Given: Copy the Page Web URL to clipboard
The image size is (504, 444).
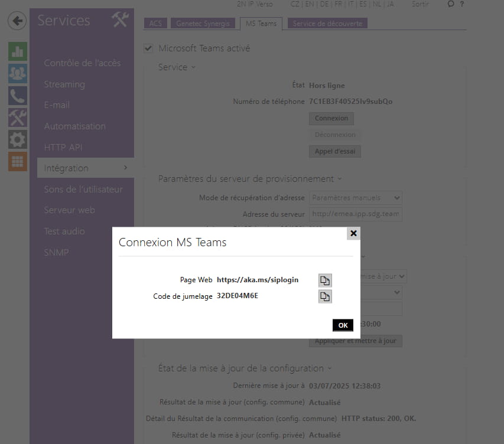Looking at the screenshot, I should click(325, 280).
